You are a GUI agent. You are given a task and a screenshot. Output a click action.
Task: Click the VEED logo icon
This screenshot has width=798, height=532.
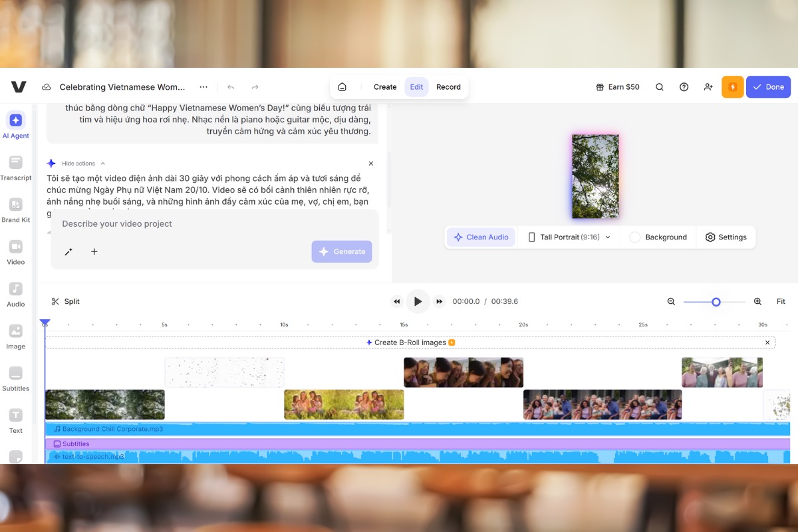19,87
